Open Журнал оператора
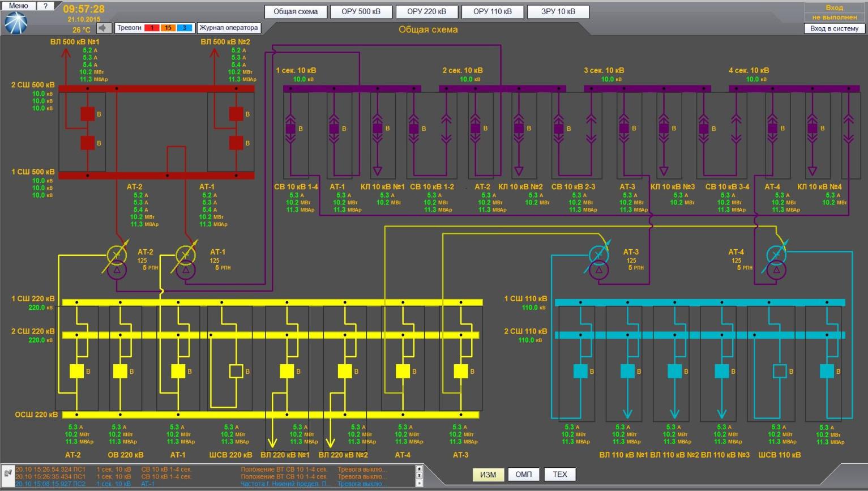This screenshot has height=491, width=868. point(228,28)
